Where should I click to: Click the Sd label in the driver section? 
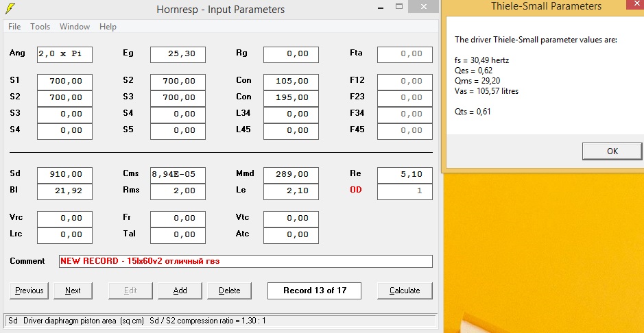(x=15, y=173)
